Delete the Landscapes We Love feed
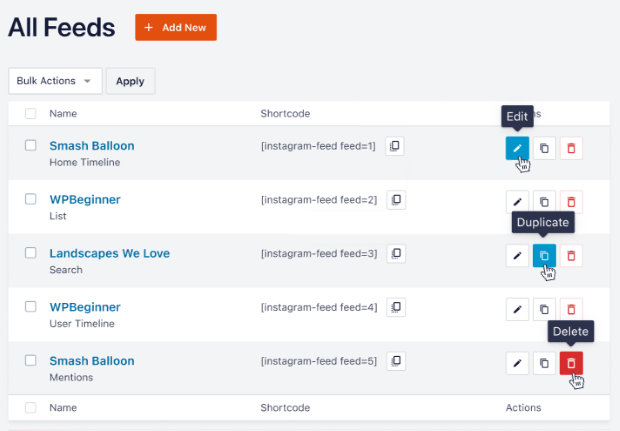620x431 pixels. pos(571,256)
